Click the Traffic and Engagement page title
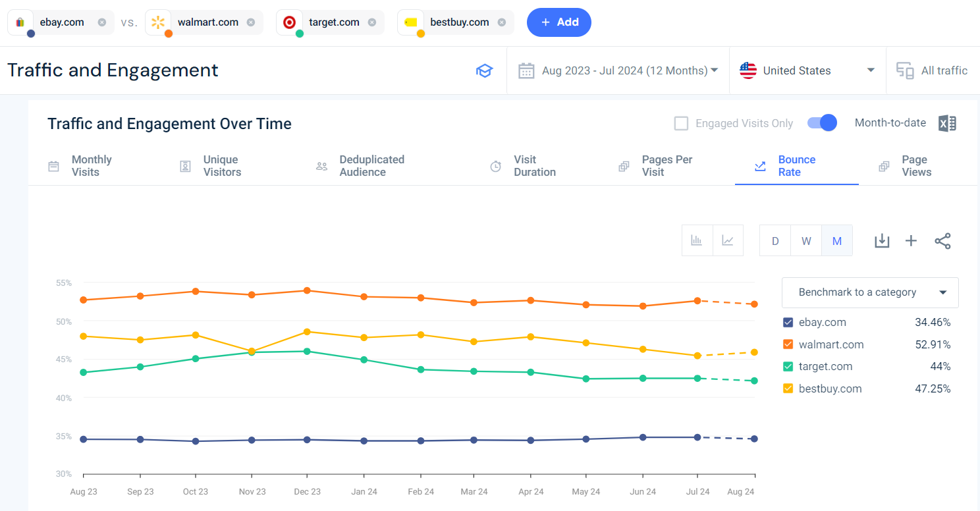Image resolution: width=980 pixels, height=511 pixels. [113, 70]
